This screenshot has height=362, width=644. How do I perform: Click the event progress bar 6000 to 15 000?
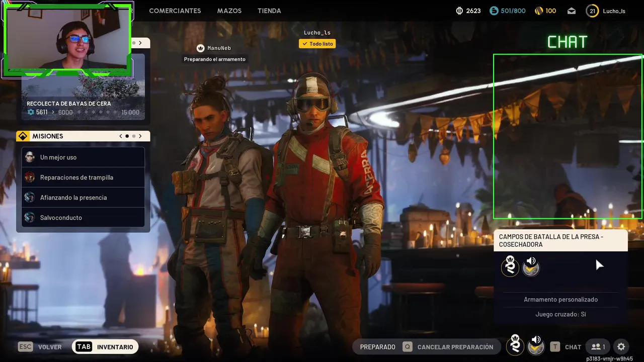[x=98, y=113]
